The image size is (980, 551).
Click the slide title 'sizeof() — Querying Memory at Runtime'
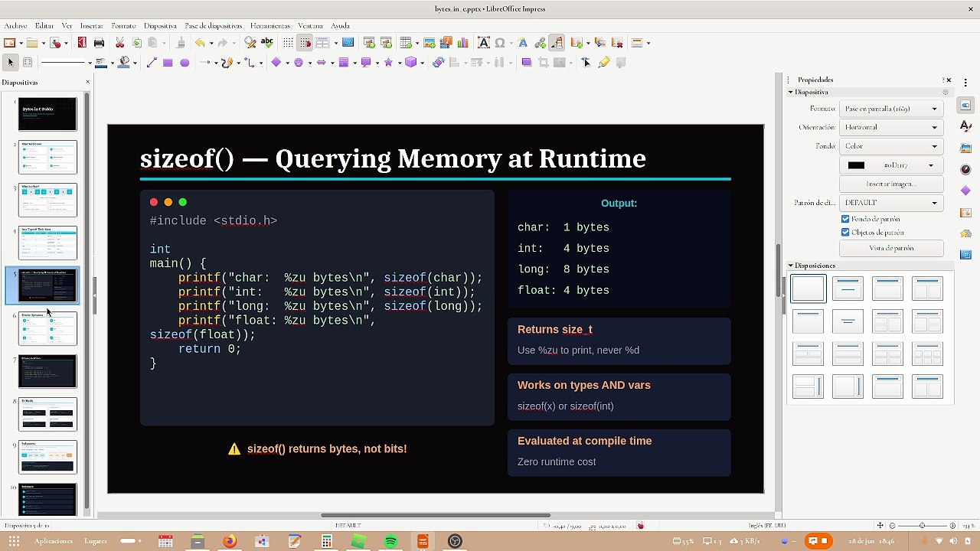click(393, 158)
